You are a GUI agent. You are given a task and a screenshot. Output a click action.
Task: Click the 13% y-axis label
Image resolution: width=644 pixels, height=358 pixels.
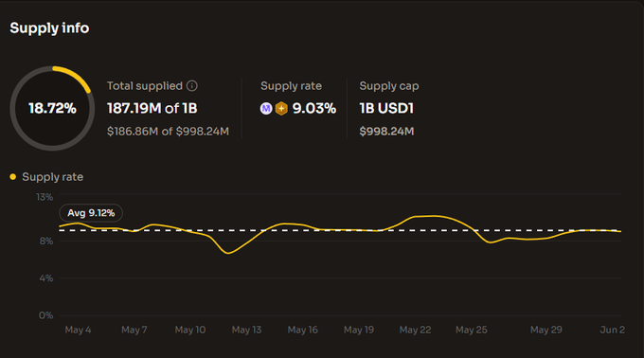(x=45, y=197)
